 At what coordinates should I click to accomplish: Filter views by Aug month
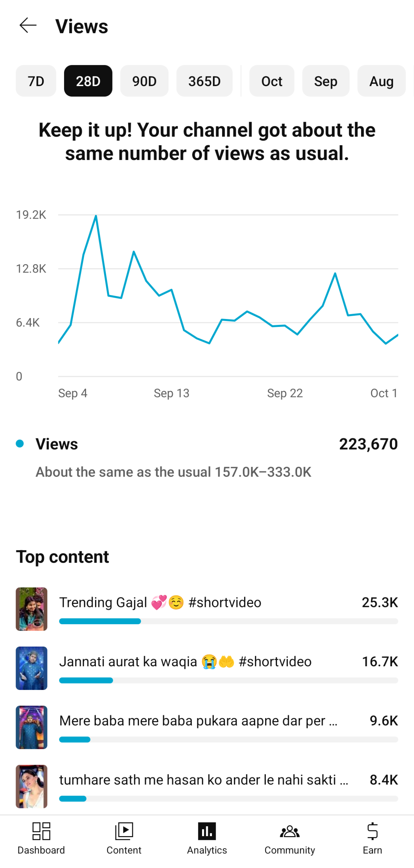pyautogui.click(x=381, y=81)
